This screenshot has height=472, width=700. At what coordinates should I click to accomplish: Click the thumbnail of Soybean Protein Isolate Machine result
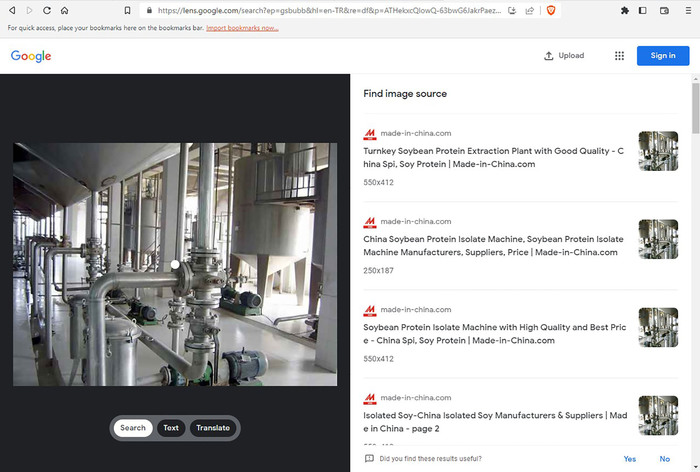coord(658,328)
